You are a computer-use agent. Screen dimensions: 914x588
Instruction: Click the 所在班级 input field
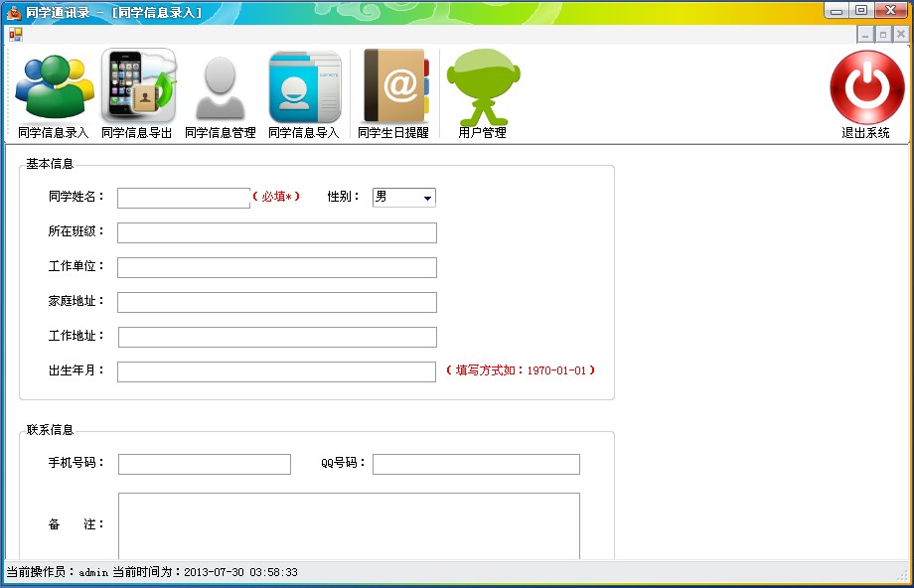(x=277, y=232)
